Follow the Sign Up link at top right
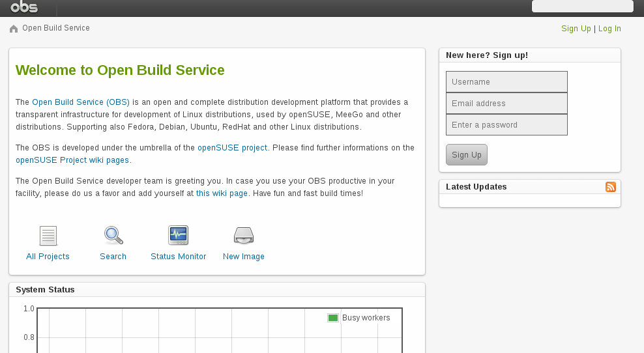 pos(576,28)
